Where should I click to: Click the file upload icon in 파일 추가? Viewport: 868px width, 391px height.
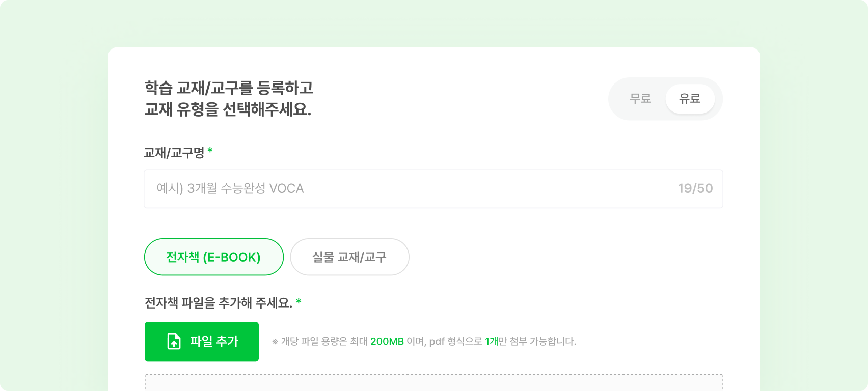coord(174,341)
